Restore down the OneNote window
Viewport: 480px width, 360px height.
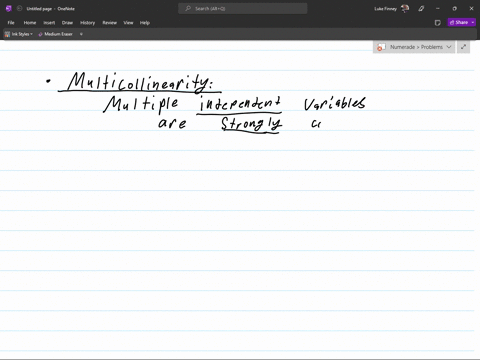[454, 9]
